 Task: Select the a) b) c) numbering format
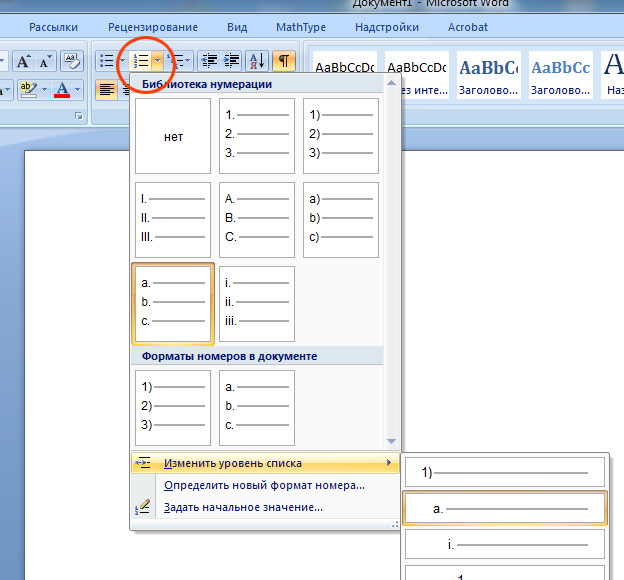341,220
